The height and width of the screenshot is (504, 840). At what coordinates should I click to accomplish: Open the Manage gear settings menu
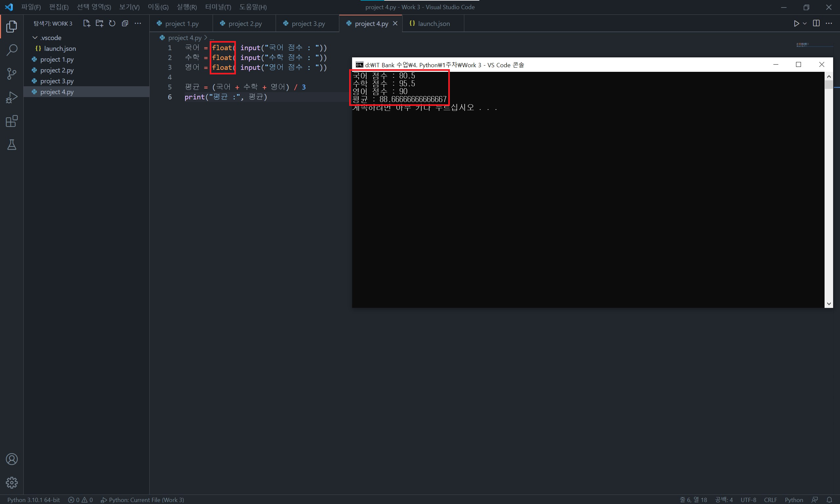point(11,483)
